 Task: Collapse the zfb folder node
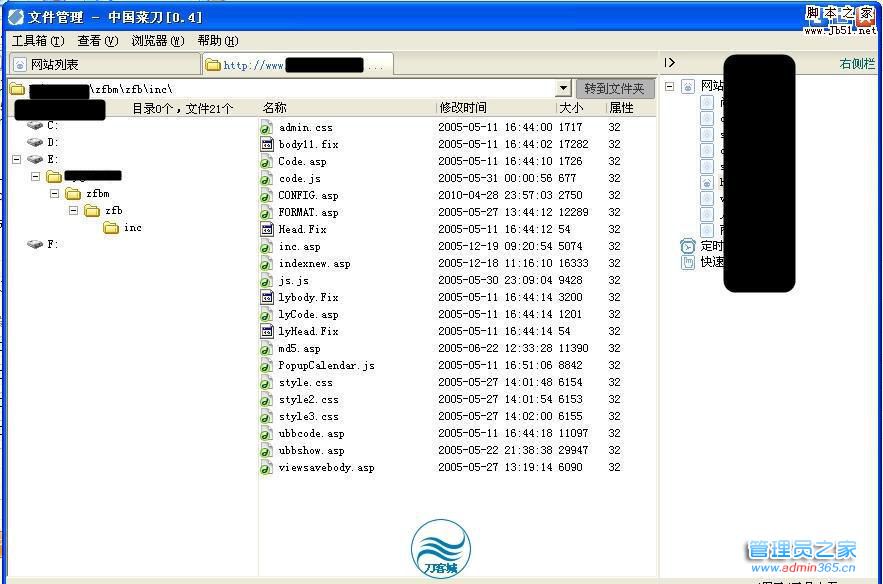pos(73,211)
